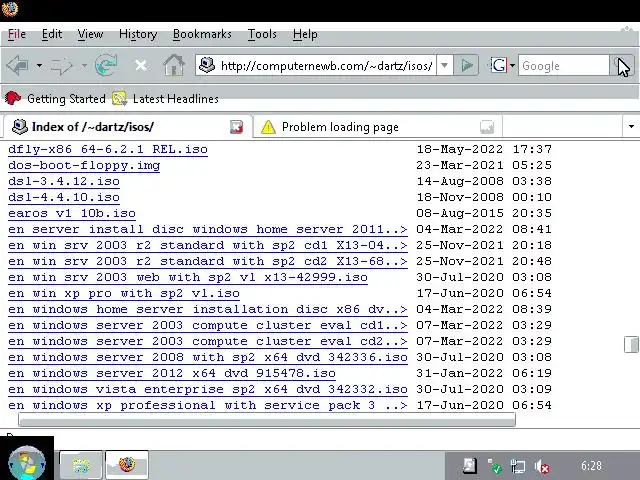
Task: Download dfly-x86_64-6.2.1_REL.iso
Action: (108, 149)
